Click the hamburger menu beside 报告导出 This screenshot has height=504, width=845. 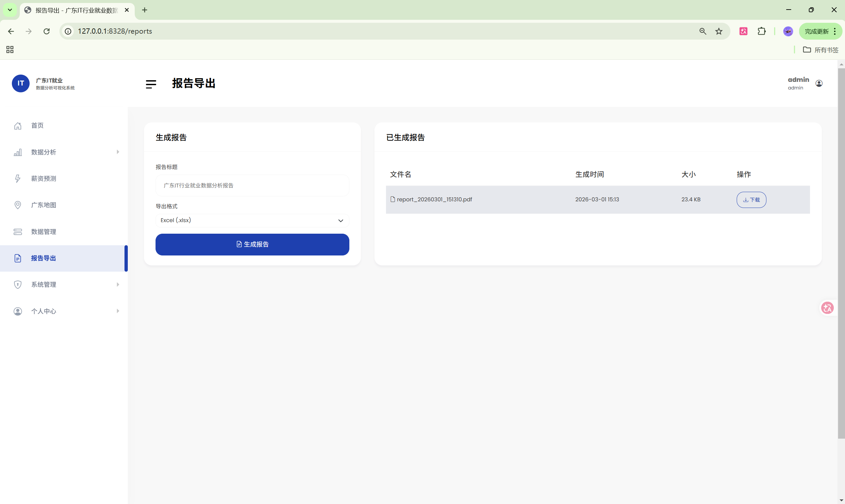coord(151,84)
